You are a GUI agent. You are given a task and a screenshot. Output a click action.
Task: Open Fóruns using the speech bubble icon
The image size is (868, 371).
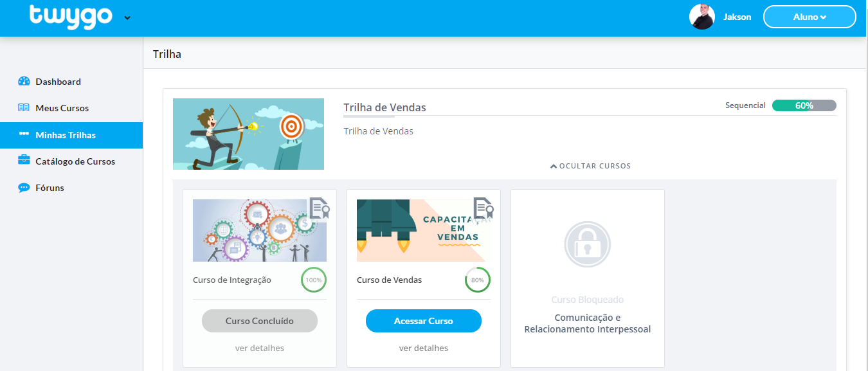click(x=23, y=187)
